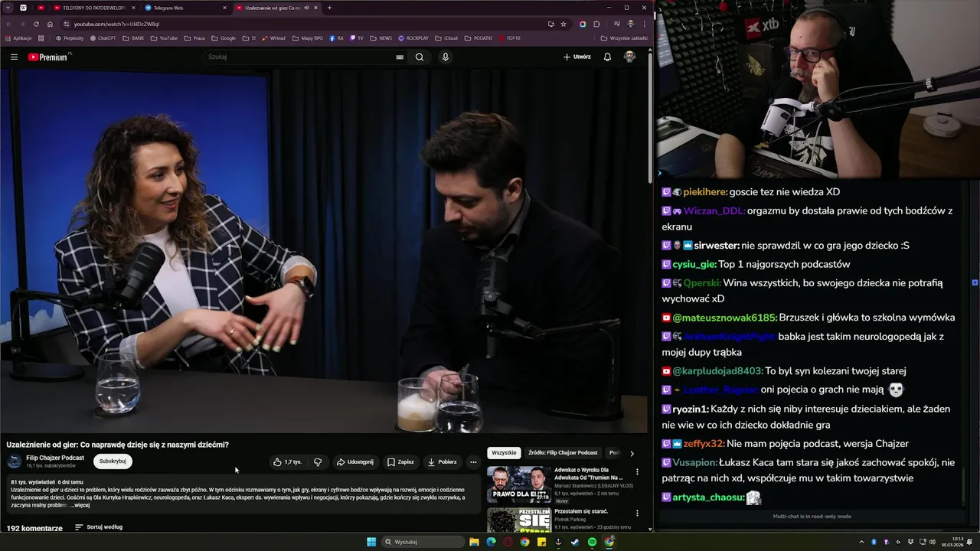Focus the YouTube 'Szukaj' search field
Image resolution: width=980 pixels, height=551 pixels.
tap(299, 57)
